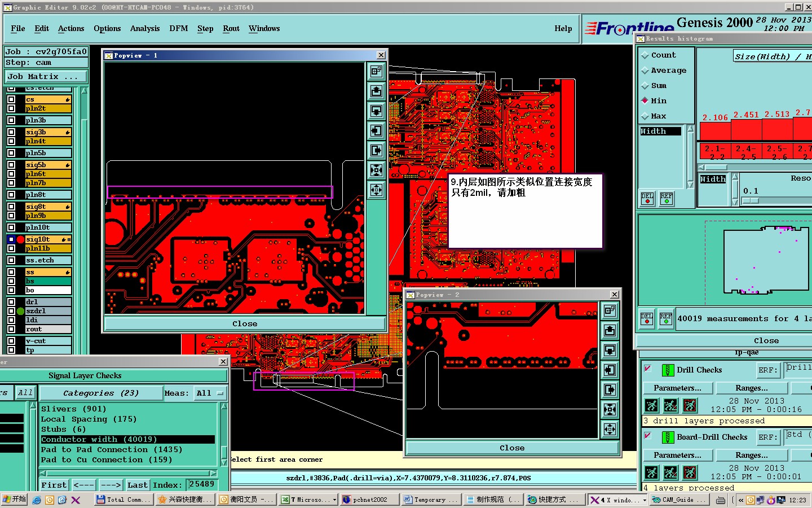
Task: Pan down in Popview 1
Action: coord(376,111)
